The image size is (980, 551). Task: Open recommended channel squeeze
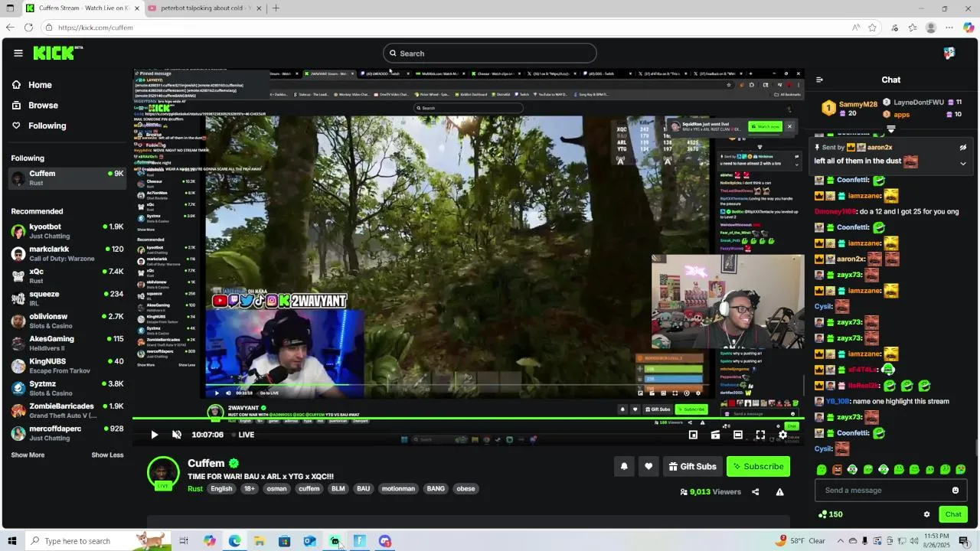[x=67, y=298]
